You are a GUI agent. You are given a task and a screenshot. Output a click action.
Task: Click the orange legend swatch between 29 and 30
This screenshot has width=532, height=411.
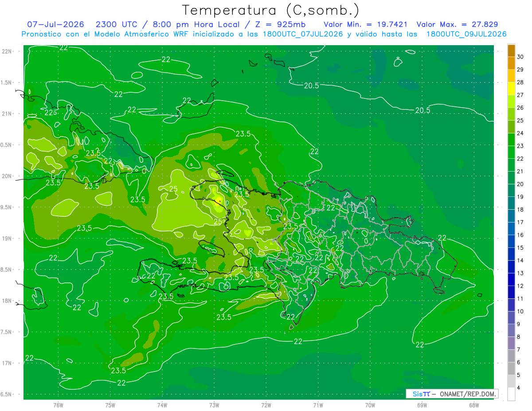(511, 63)
